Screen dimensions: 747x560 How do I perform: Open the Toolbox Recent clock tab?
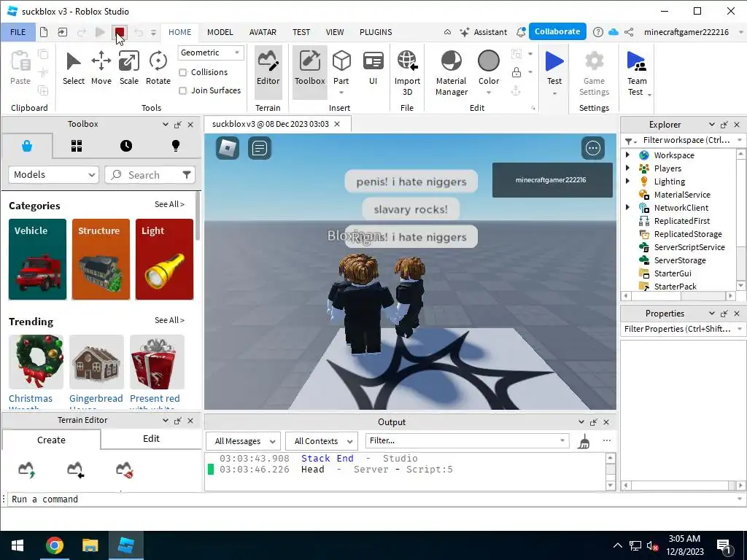(x=126, y=146)
